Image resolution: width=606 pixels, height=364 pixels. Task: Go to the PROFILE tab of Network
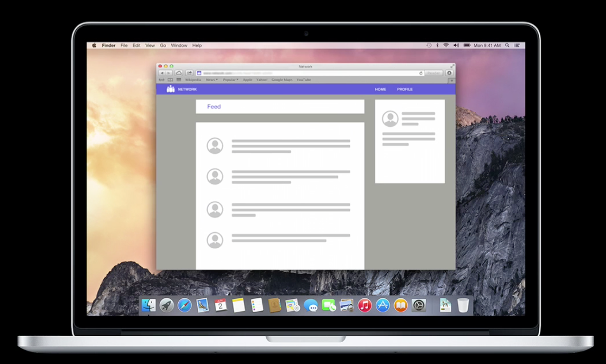pyautogui.click(x=405, y=89)
